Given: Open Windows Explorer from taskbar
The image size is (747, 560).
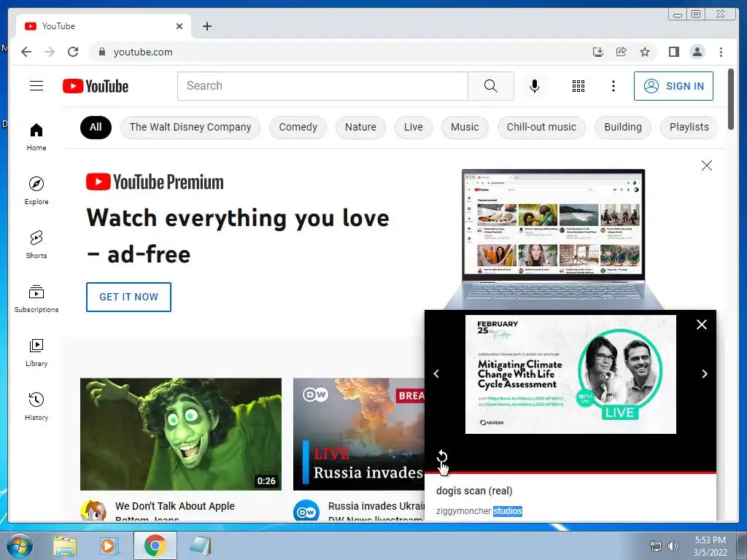Looking at the screenshot, I should click(65, 545).
